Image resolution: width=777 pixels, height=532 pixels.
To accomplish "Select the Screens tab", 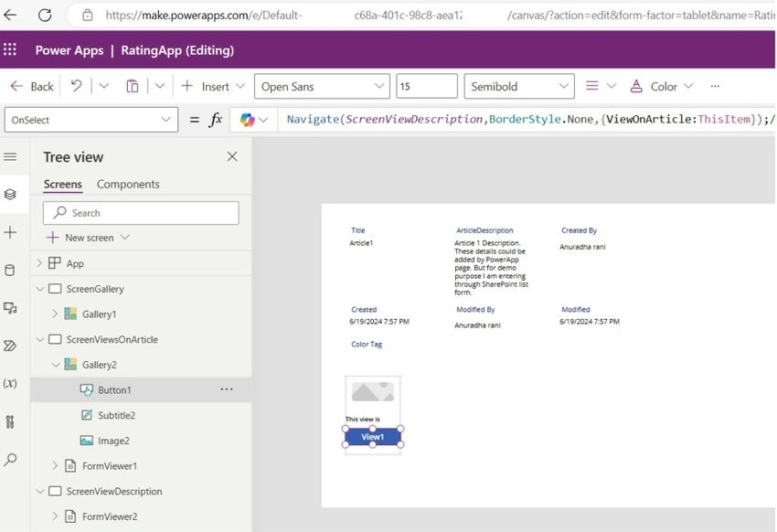I will point(62,185).
